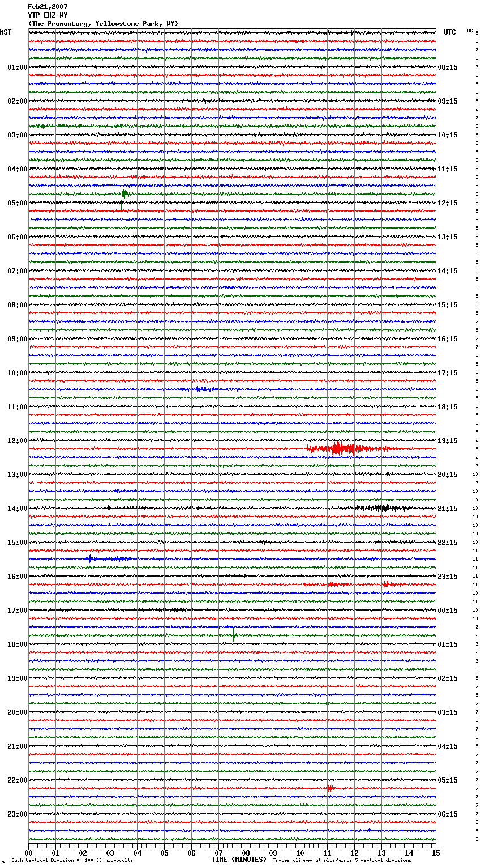Select the 14:00 MST time label
Screen dimensions: 481x868
click(x=18, y=509)
